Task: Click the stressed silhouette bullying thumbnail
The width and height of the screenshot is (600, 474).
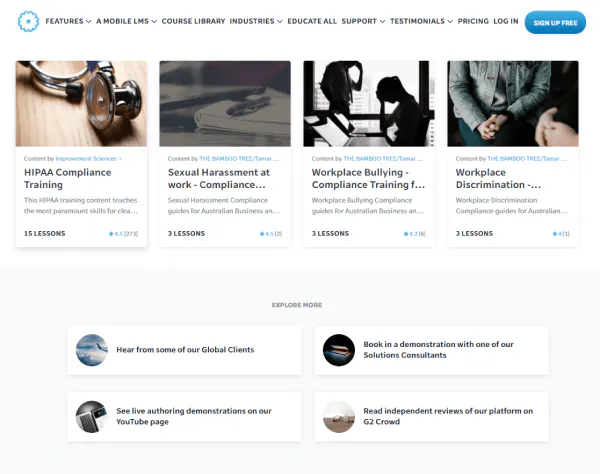Action: click(369, 103)
